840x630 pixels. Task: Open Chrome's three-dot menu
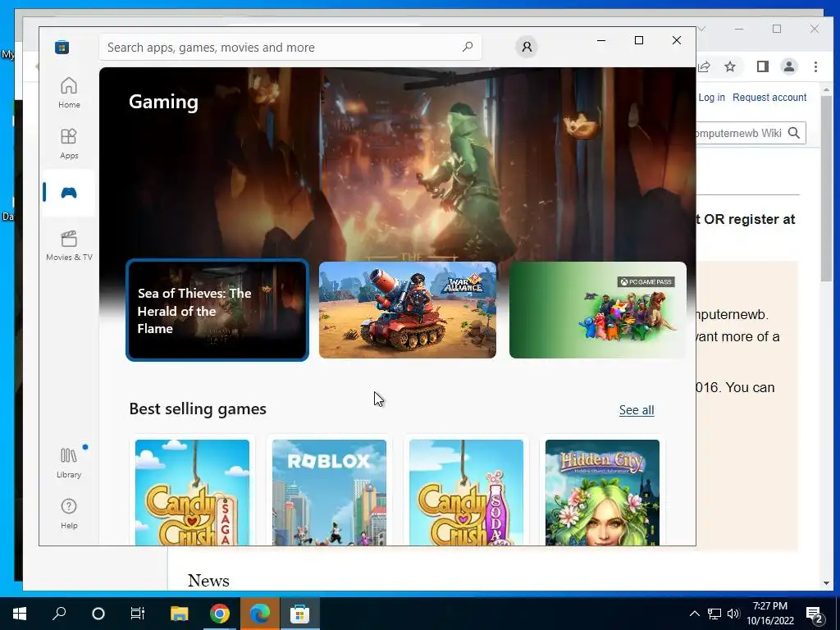click(815, 66)
